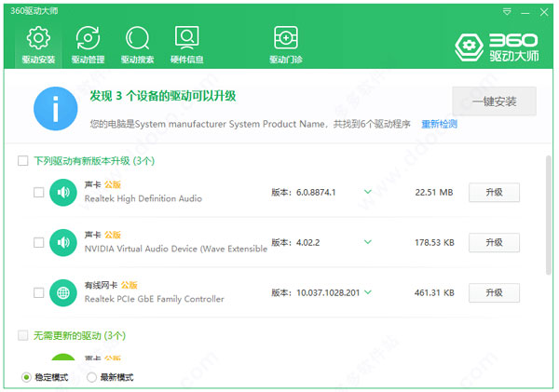The width and height of the screenshot is (559, 392).
Task: Open the title bar menu triangle icon
Action: (507, 12)
